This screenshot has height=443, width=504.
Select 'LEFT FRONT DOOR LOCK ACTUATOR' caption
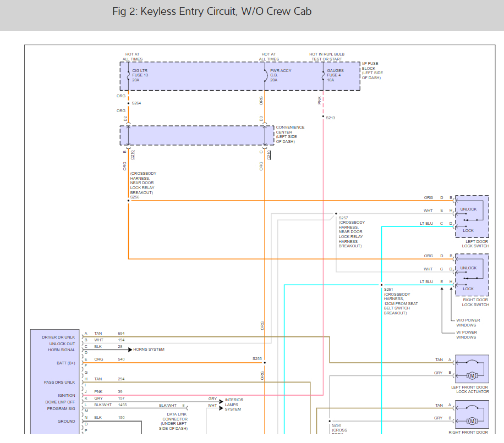[470, 389]
